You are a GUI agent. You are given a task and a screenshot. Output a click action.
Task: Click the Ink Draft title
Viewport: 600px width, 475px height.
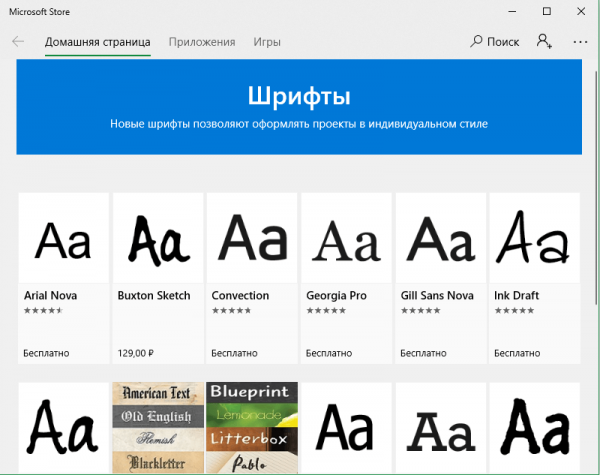(x=517, y=295)
